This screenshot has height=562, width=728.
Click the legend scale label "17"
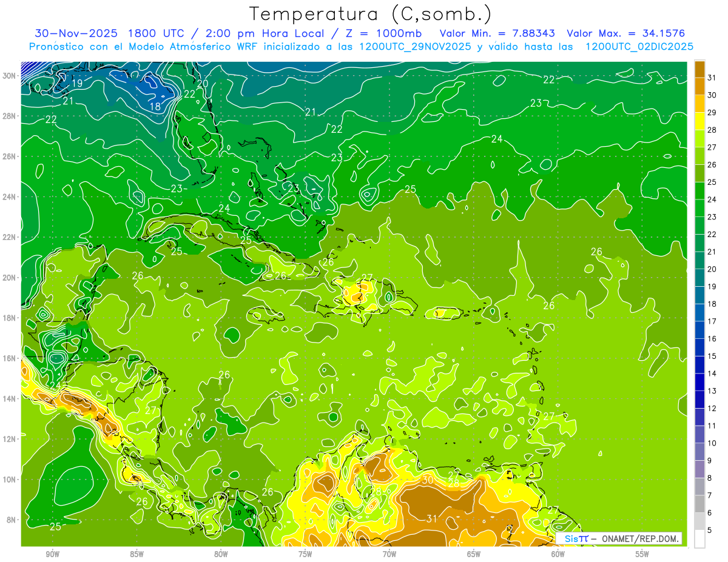712,321
